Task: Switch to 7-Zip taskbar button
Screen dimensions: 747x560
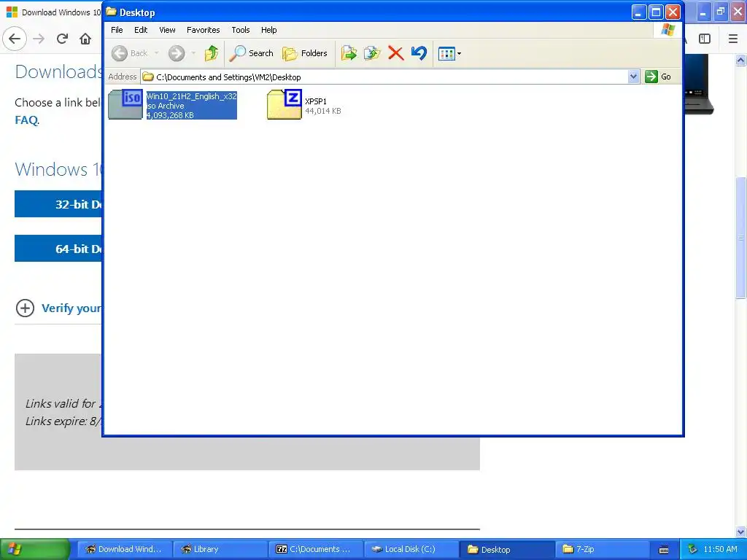Action: [x=603, y=549]
